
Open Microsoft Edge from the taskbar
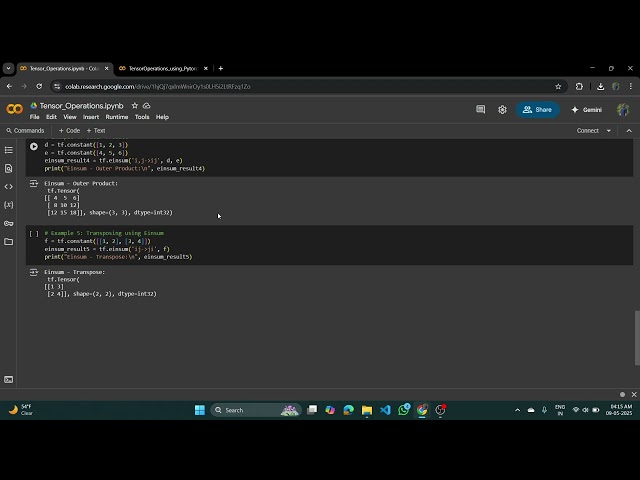tap(349, 410)
